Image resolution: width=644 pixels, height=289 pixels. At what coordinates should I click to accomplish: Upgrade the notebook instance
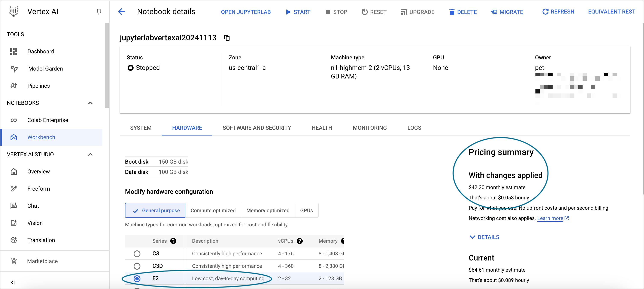click(417, 12)
